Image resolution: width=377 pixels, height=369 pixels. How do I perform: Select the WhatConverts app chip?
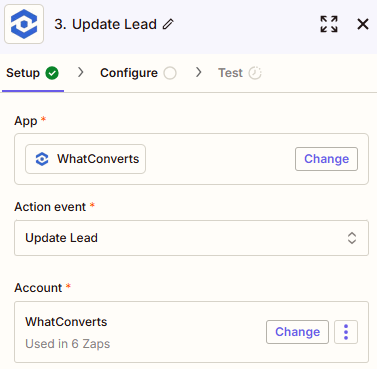coord(86,159)
